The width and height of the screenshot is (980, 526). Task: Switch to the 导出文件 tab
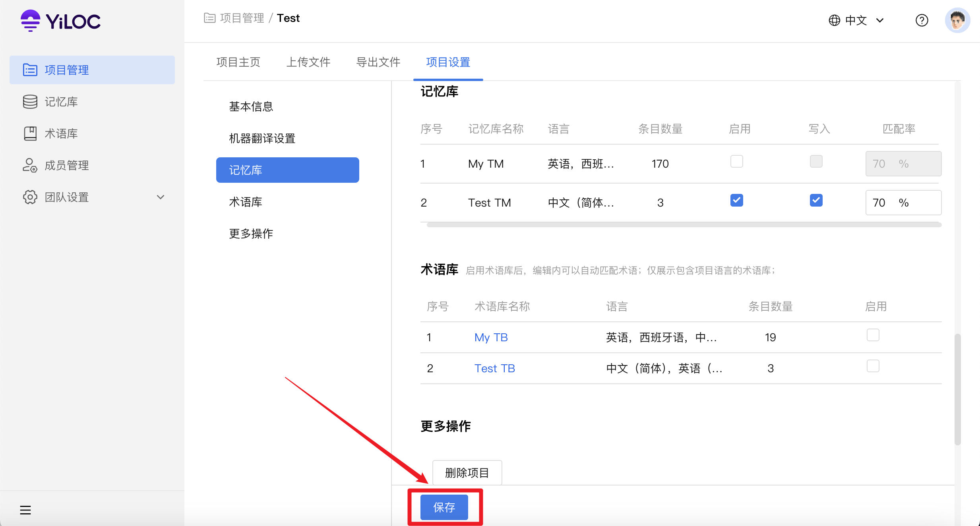(378, 62)
